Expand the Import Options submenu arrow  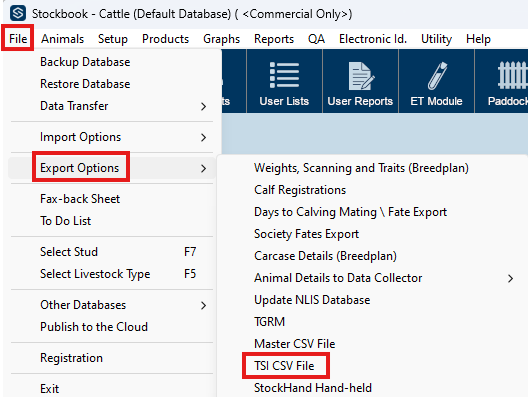(x=203, y=138)
